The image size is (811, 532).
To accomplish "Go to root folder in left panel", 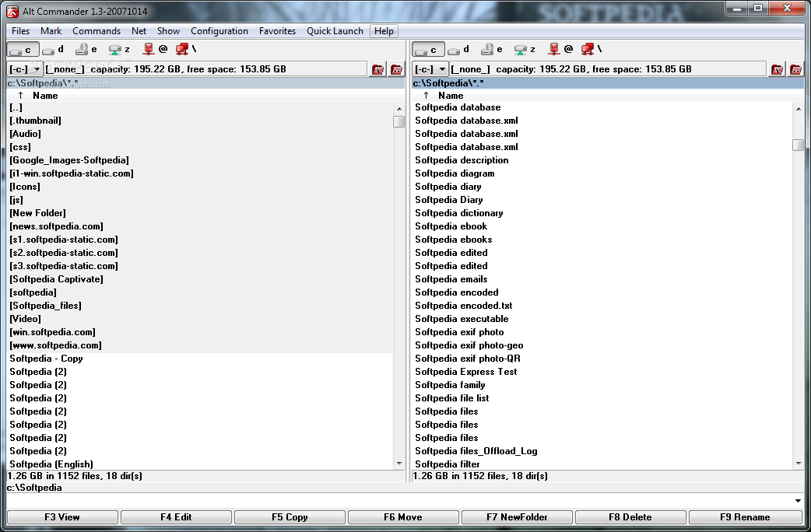I will pos(378,69).
